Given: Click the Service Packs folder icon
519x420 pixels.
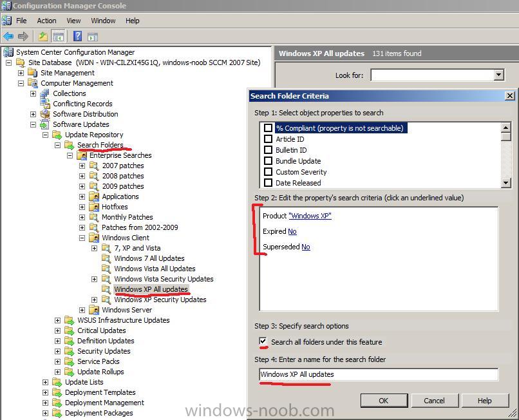Looking at the screenshot, I should [69, 361].
